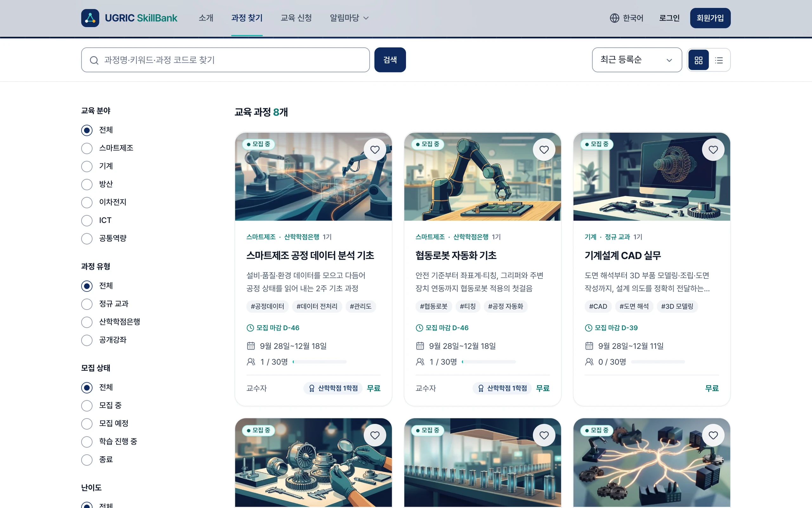Open course title 협동로봇 자동화 기초
The height and width of the screenshot is (508, 812).
456,256
